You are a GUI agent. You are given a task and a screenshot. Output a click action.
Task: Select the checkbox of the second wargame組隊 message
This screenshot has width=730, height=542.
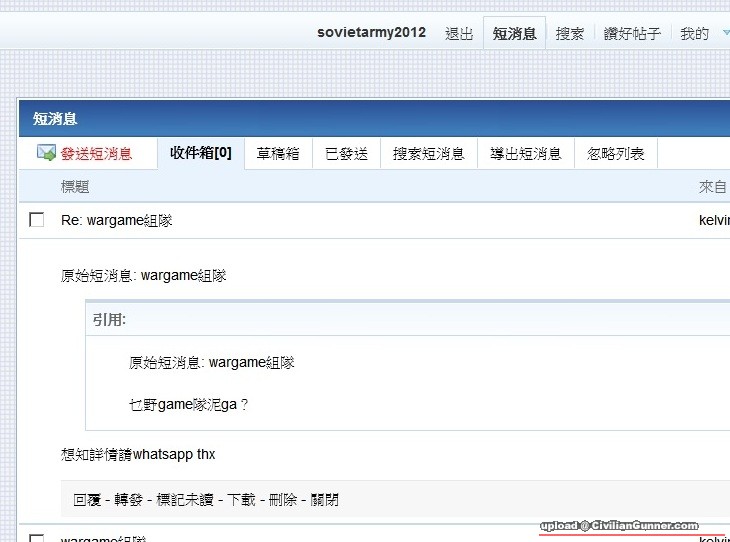37,539
